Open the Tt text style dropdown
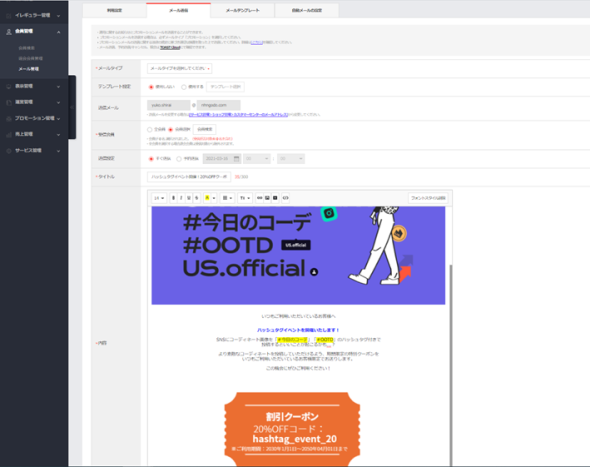This screenshot has height=467, width=590. (x=245, y=198)
